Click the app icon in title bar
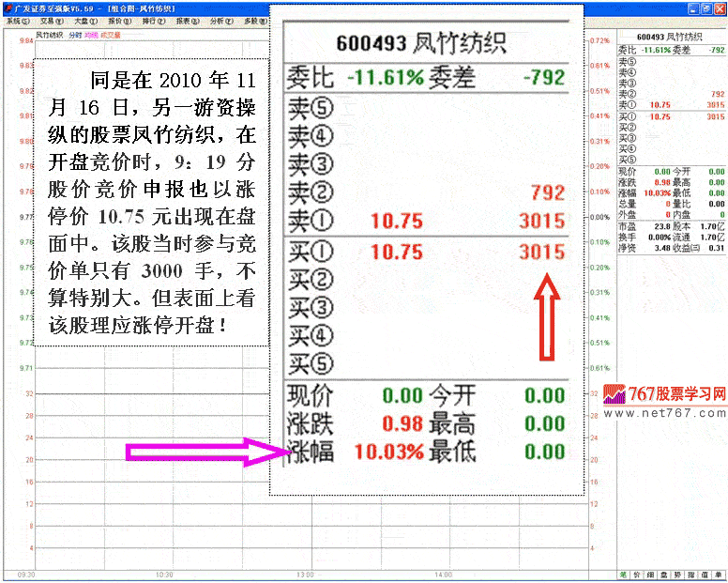Viewport: 728px width, 583px height. click(x=7, y=7)
